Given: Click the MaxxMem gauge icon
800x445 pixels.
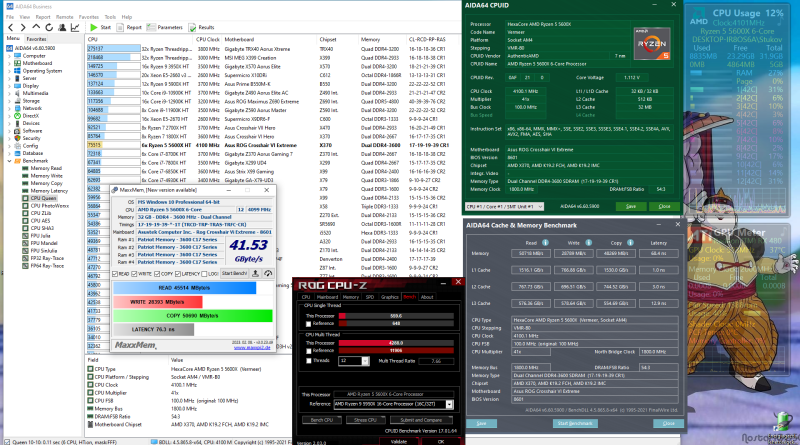Looking at the screenshot, I should coord(268,274).
